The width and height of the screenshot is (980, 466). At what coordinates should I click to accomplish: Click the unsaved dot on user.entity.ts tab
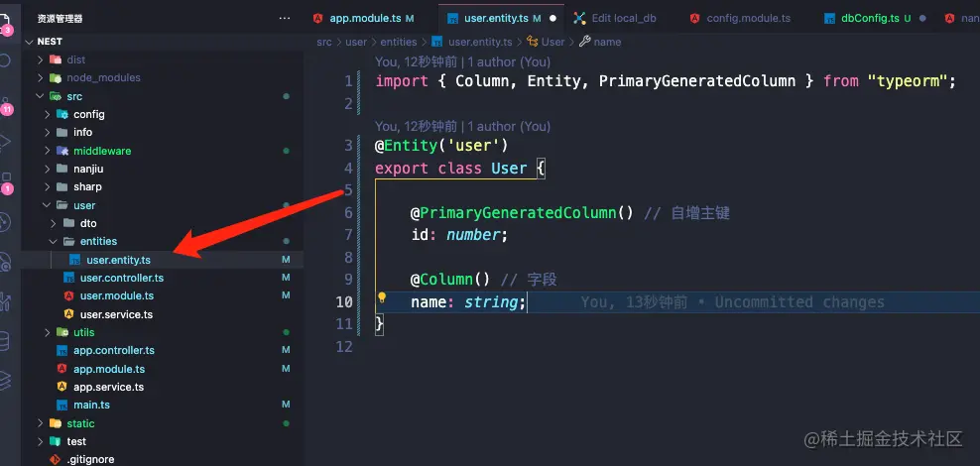[552, 18]
